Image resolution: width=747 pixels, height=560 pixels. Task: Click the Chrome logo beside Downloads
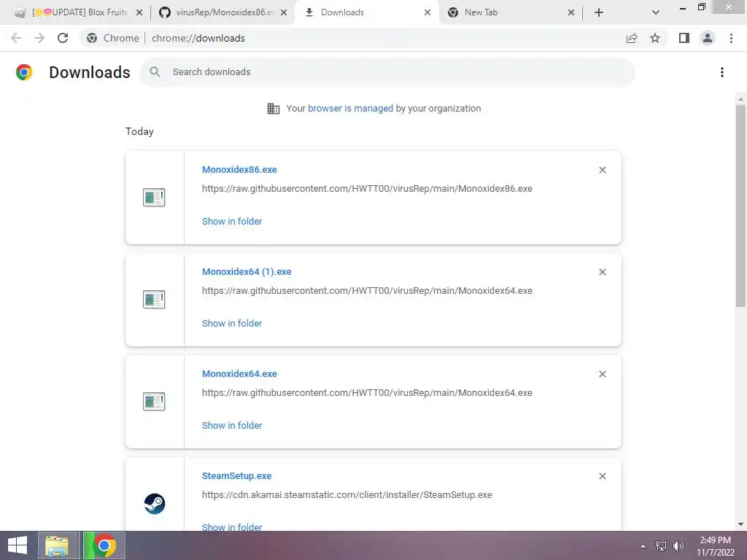pos(24,72)
